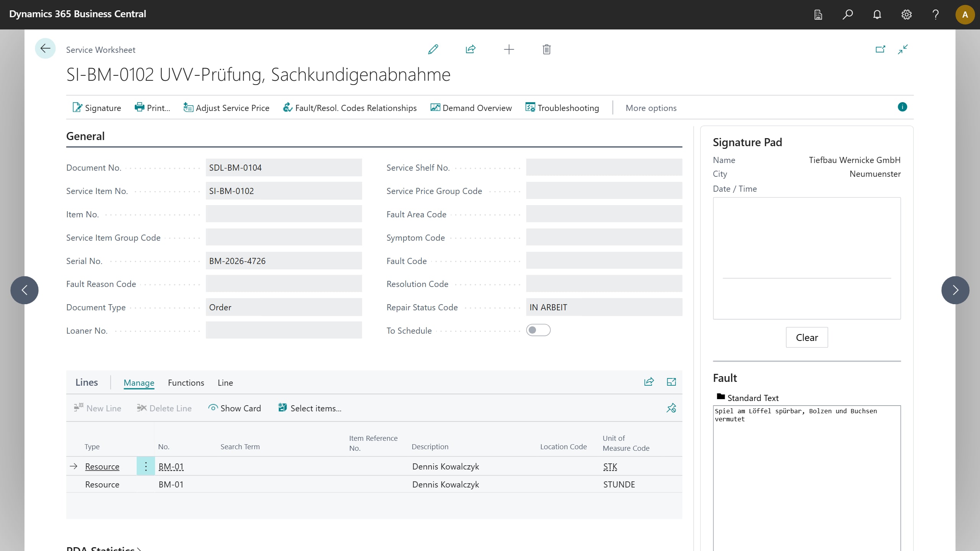Click the Type column header
The width and height of the screenshot is (980, 551).
[92, 447]
